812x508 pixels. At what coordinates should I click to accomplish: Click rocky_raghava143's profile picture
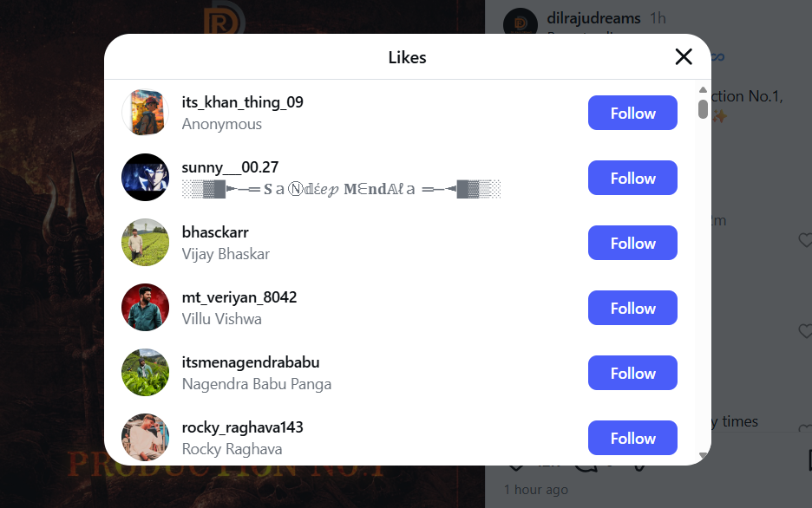[145, 438]
